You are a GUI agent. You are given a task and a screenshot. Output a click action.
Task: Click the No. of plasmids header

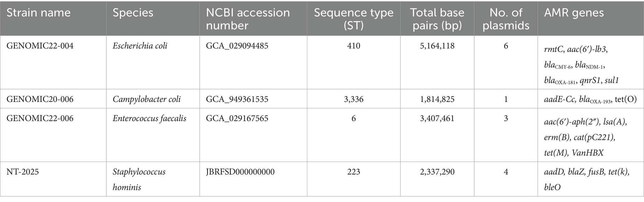[506, 19]
